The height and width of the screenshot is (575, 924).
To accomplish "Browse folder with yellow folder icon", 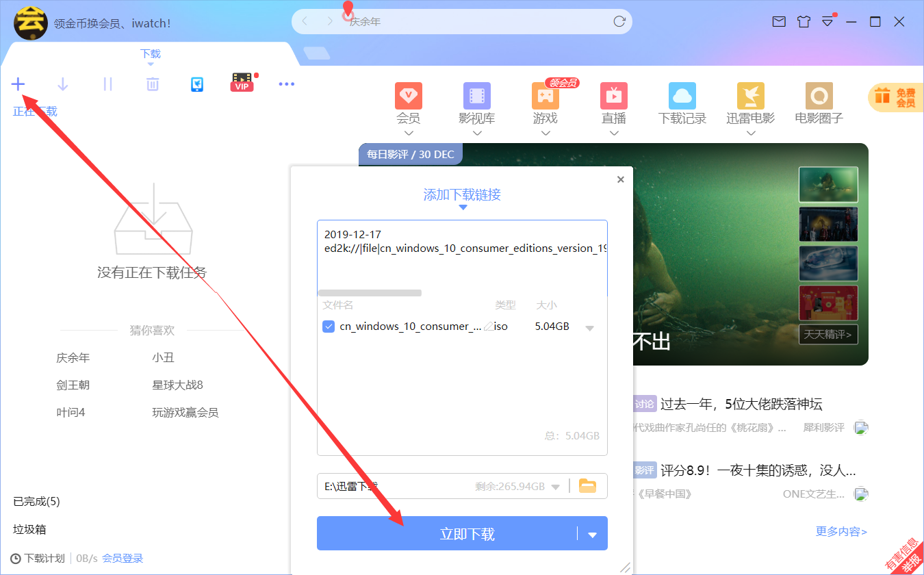I will coord(588,486).
